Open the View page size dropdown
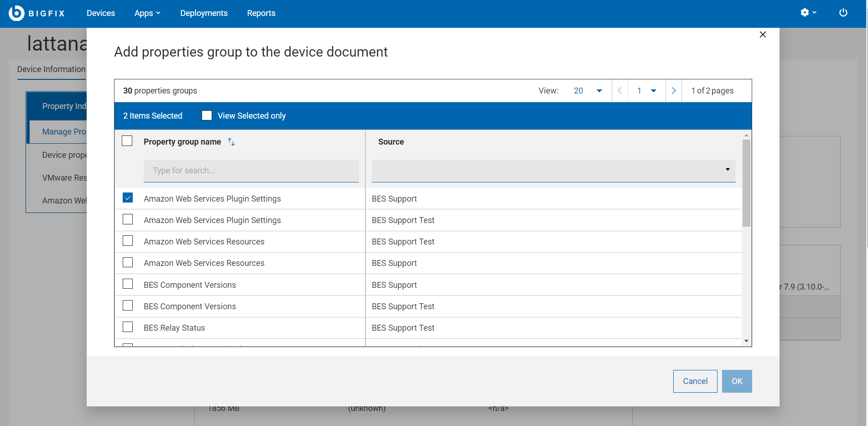 pos(587,91)
